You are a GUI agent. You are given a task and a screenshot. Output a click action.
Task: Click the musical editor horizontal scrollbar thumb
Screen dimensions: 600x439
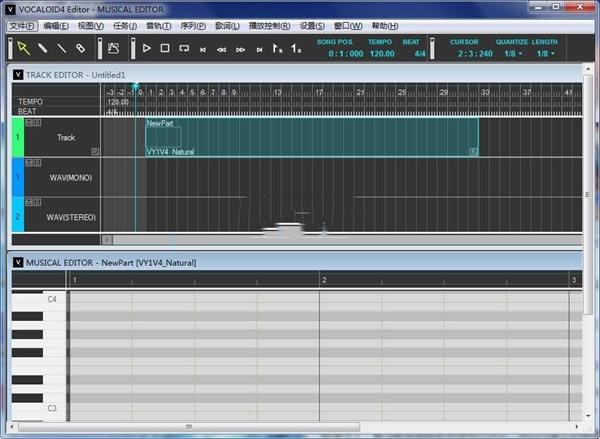tap(189, 426)
